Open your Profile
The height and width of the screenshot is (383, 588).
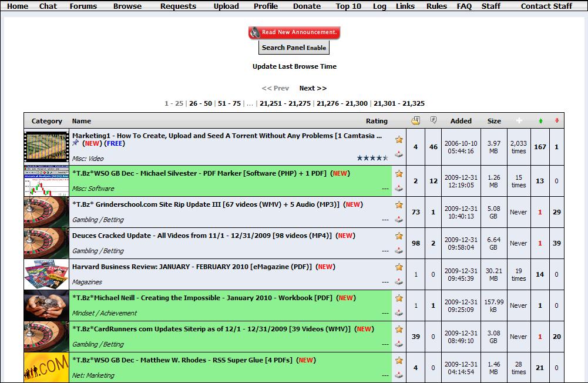point(266,6)
